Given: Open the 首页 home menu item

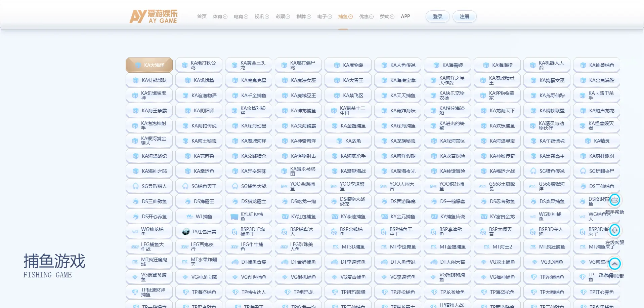Looking at the screenshot, I should coord(202,16).
